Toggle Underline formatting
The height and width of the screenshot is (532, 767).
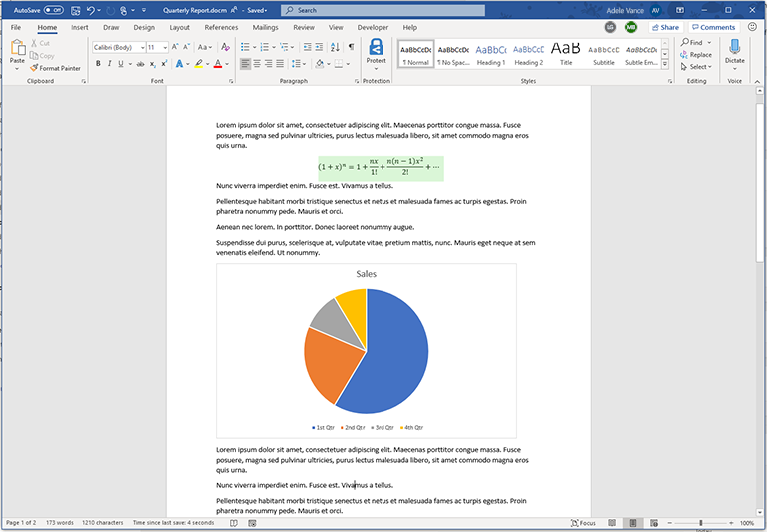[x=120, y=64]
